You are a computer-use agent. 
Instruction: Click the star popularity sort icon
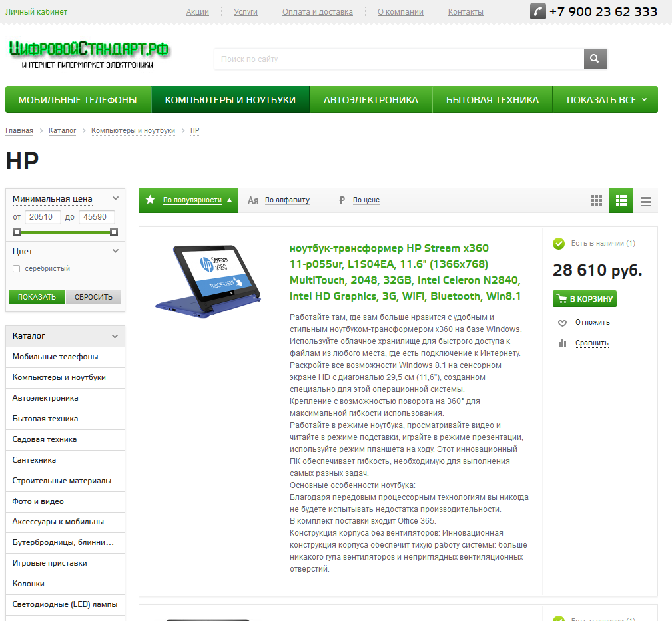[x=150, y=200]
